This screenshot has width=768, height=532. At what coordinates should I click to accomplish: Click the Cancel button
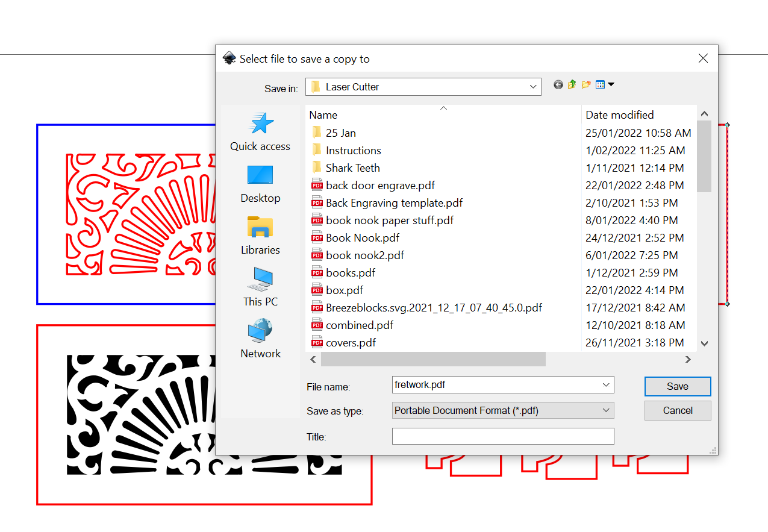click(677, 410)
